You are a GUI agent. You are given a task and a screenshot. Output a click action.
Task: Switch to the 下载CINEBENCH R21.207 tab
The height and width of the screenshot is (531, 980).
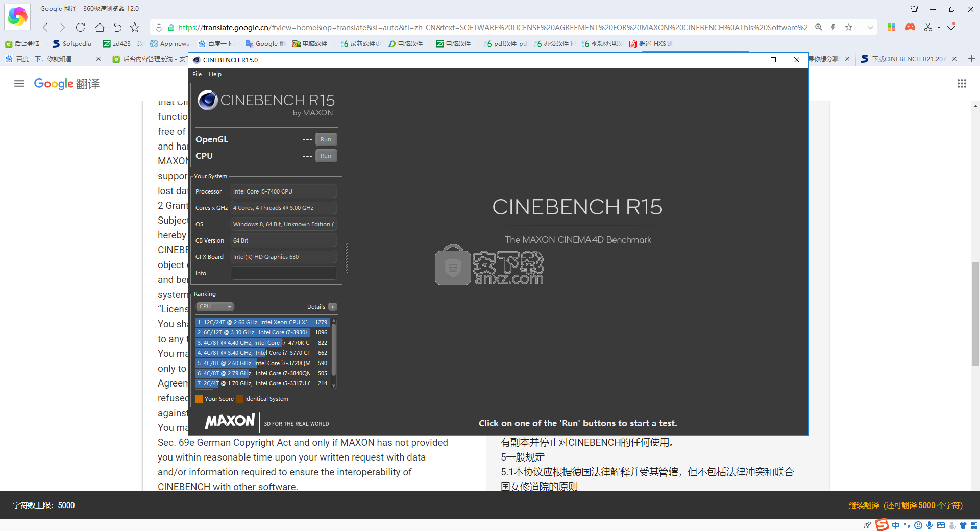click(x=909, y=59)
